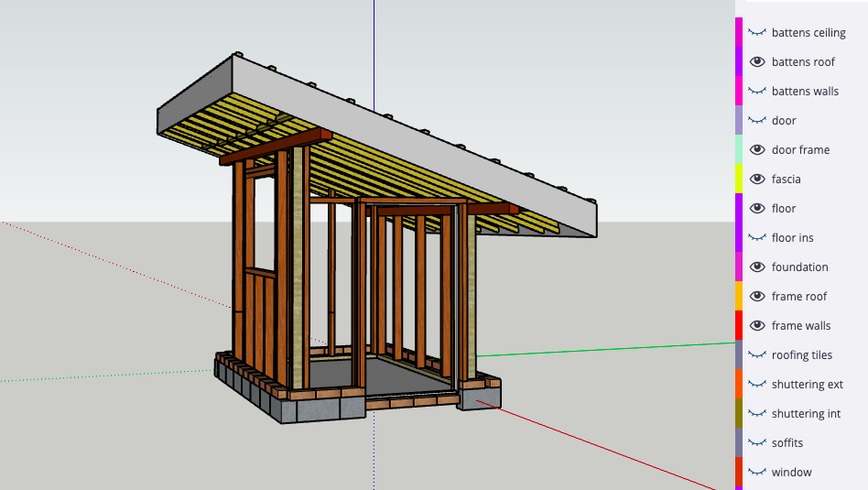Select the shuttering ext tag label
The height and width of the screenshot is (490, 868).
[807, 385]
